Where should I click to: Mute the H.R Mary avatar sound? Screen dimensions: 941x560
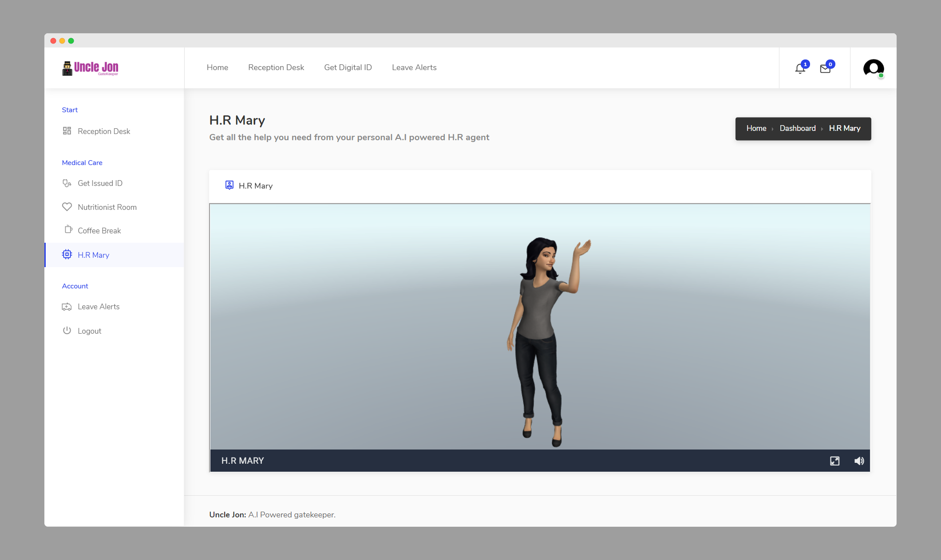point(859,461)
